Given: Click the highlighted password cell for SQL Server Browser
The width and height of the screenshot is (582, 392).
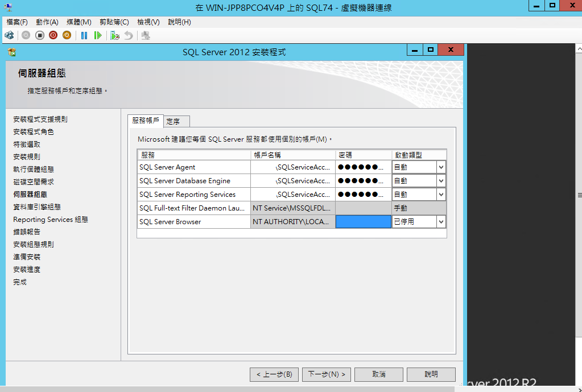Looking at the screenshot, I should 364,222.
